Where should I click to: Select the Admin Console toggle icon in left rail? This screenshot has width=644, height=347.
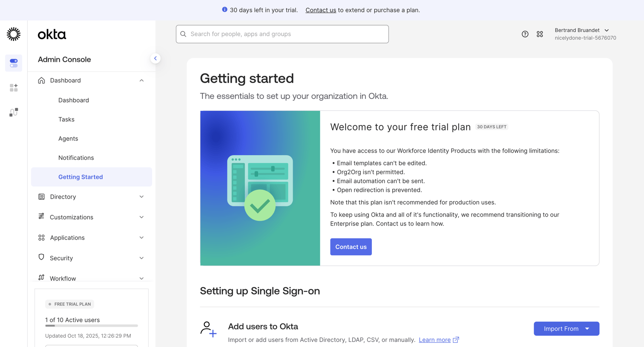pos(14,63)
